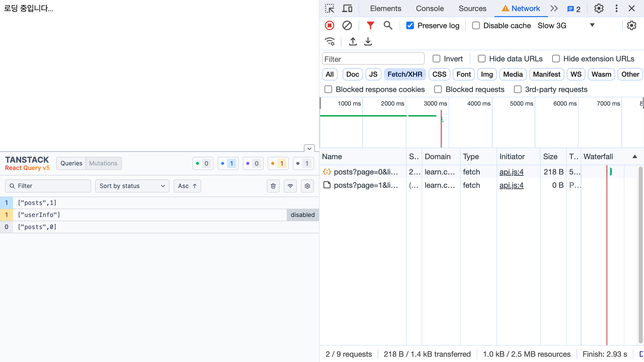
Task: Switch to the Mutations tab
Action: click(103, 163)
